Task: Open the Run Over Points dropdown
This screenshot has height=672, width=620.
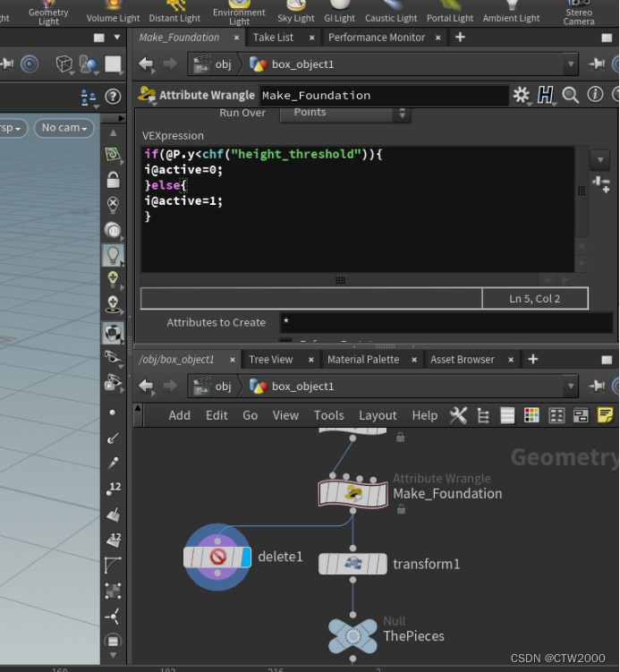Action: [345, 113]
